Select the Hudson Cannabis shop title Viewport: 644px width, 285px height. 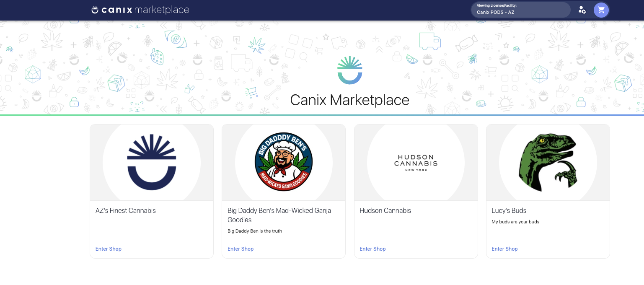tap(385, 211)
